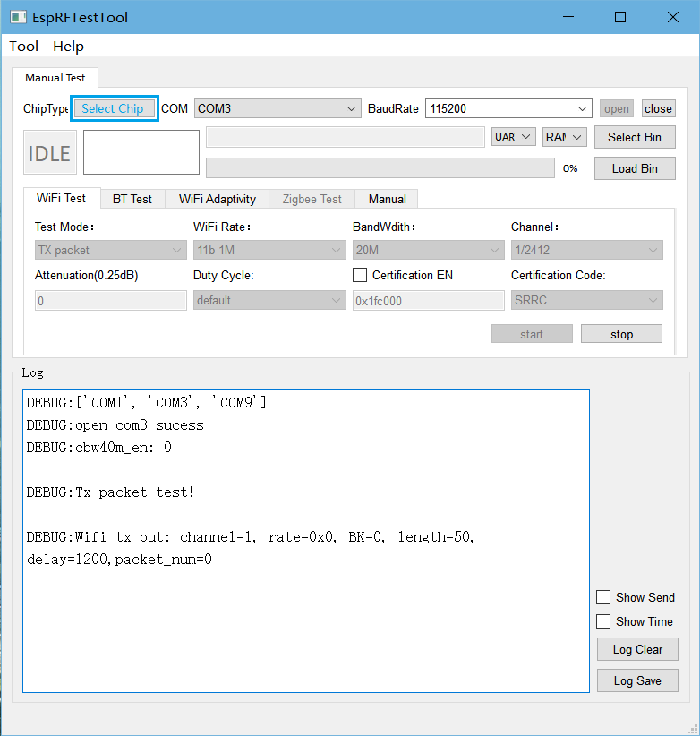Enable the Certification EN checkbox
The height and width of the screenshot is (736, 700).
[360, 275]
